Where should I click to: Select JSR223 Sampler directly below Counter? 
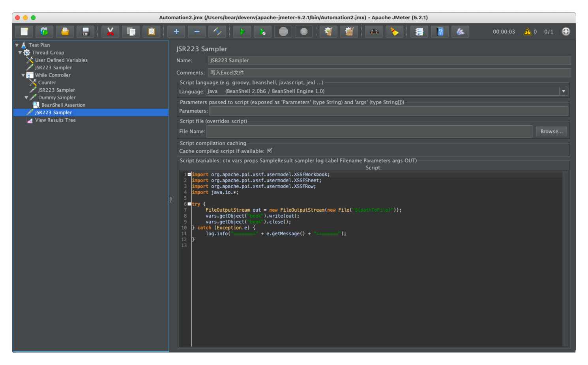click(x=56, y=90)
